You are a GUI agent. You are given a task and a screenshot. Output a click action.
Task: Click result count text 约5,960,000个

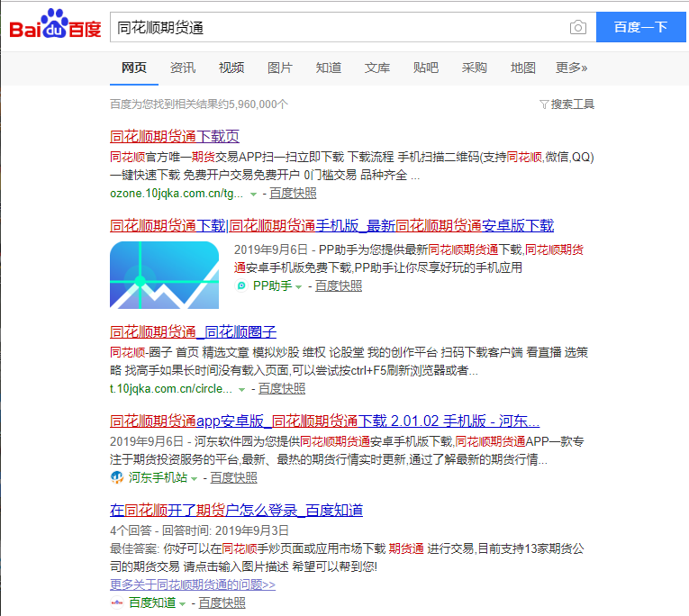(x=253, y=104)
